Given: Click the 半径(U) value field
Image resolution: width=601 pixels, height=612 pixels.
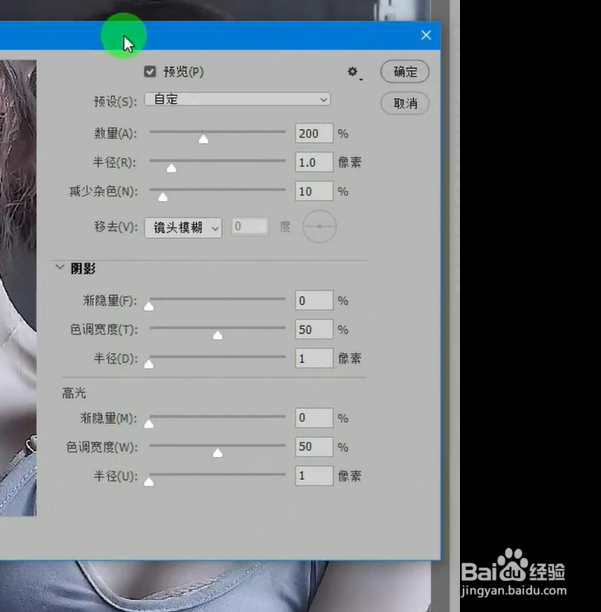Looking at the screenshot, I should tap(314, 476).
